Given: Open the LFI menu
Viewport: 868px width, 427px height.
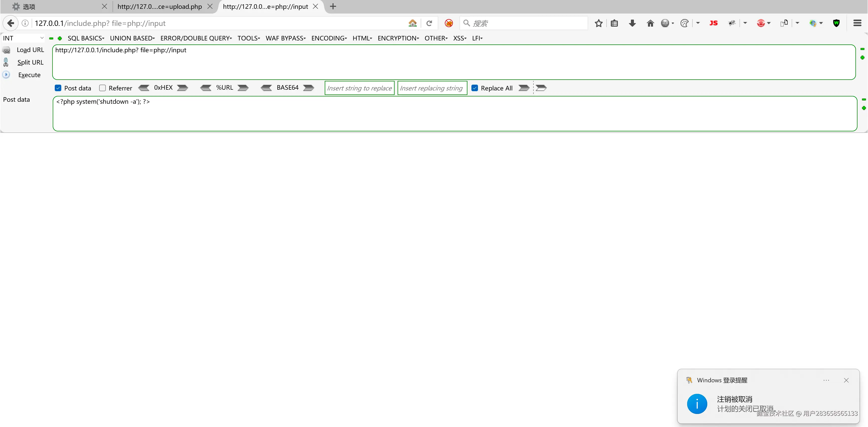Looking at the screenshot, I should pos(477,38).
